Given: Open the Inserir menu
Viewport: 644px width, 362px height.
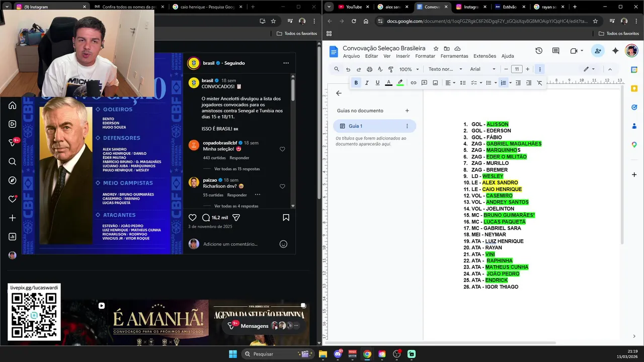Looking at the screenshot, I should [x=403, y=56].
